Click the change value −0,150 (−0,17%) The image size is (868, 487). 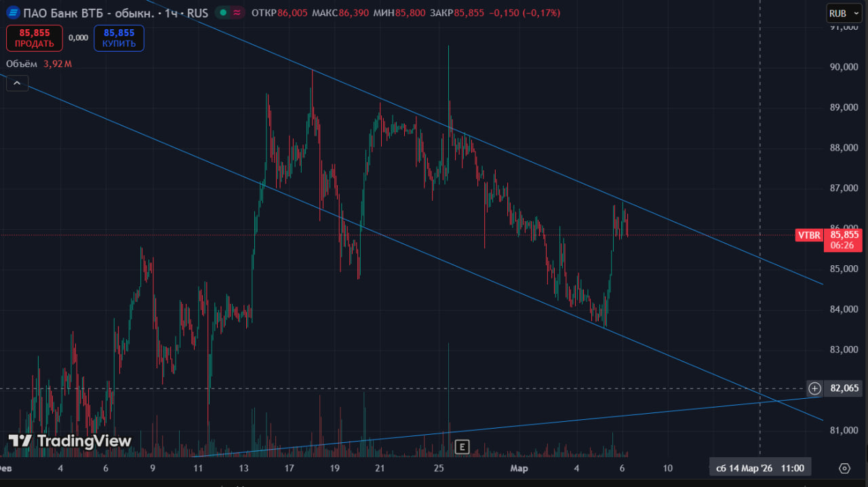pos(524,13)
